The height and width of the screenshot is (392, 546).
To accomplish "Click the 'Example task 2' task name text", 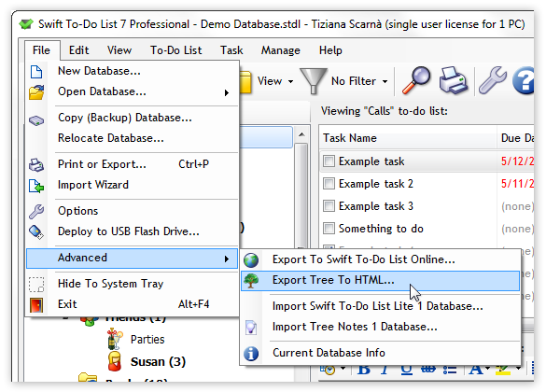I will [376, 184].
